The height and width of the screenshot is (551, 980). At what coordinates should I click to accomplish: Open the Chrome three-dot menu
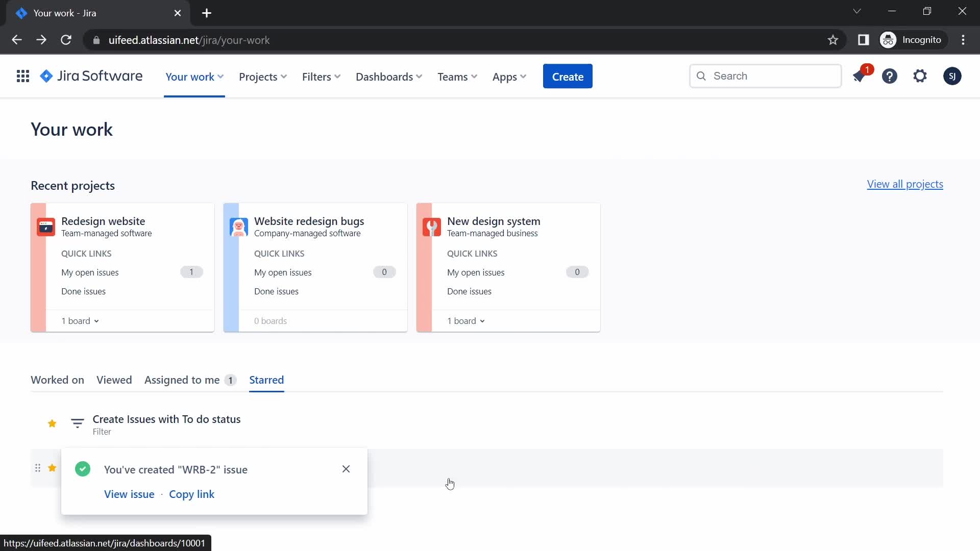pos(963,40)
